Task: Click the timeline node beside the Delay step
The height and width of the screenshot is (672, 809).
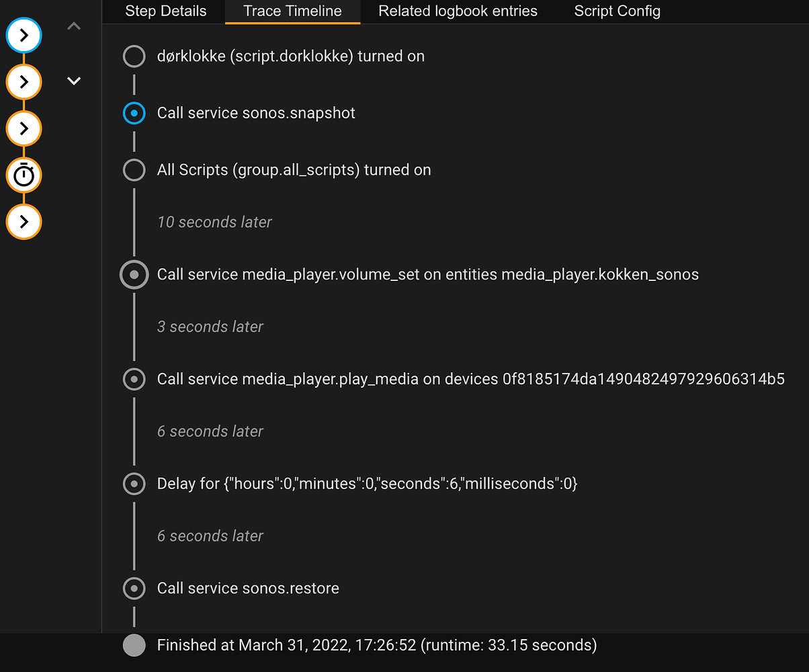Action: (x=134, y=484)
